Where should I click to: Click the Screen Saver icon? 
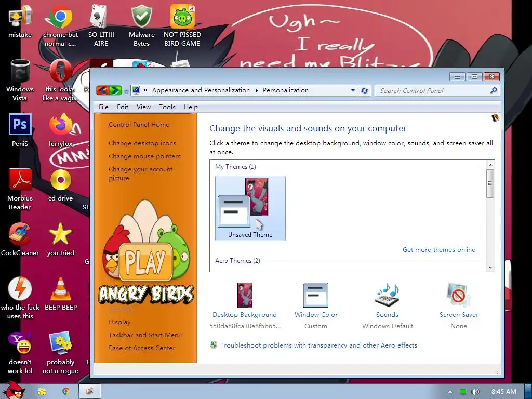[459, 295]
